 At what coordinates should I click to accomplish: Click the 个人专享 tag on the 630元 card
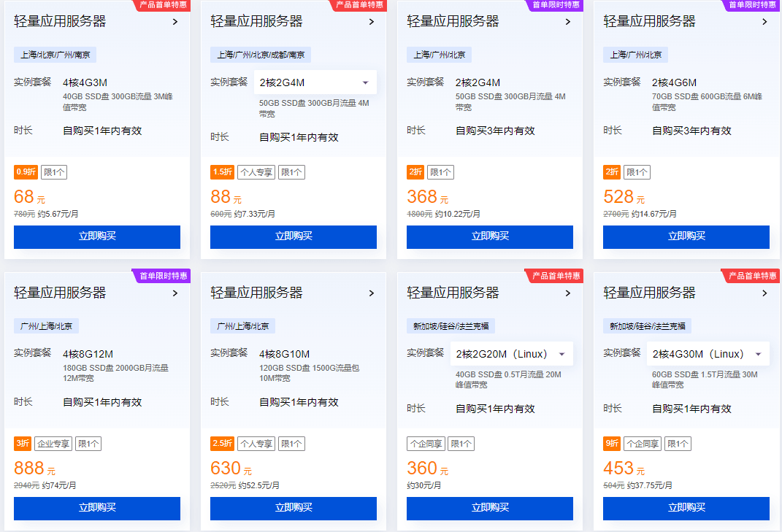point(256,443)
